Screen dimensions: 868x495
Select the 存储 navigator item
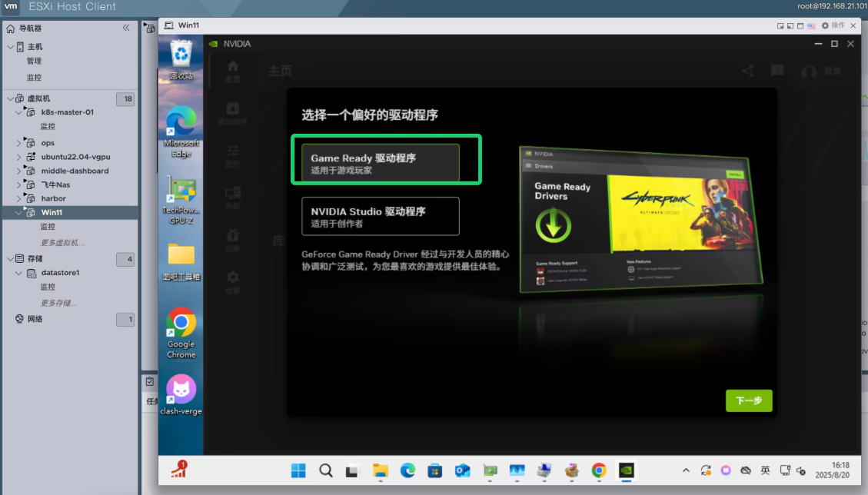point(35,258)
